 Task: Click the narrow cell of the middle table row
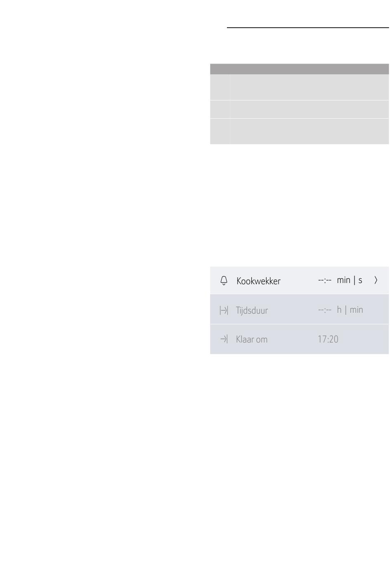coord(220,109)
